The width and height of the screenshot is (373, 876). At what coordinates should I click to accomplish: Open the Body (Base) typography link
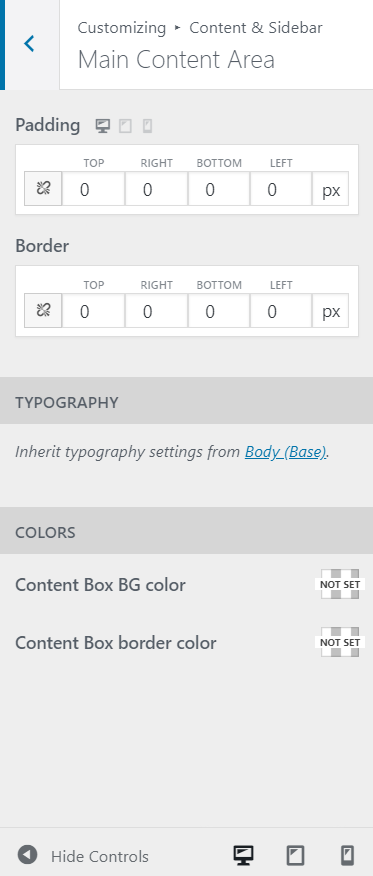point(285,452)
